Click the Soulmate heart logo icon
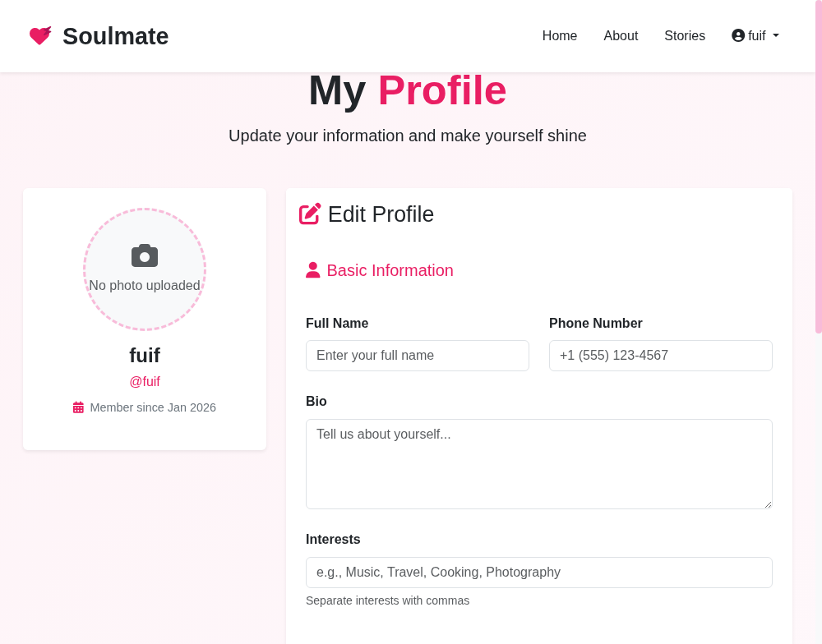 39,35
